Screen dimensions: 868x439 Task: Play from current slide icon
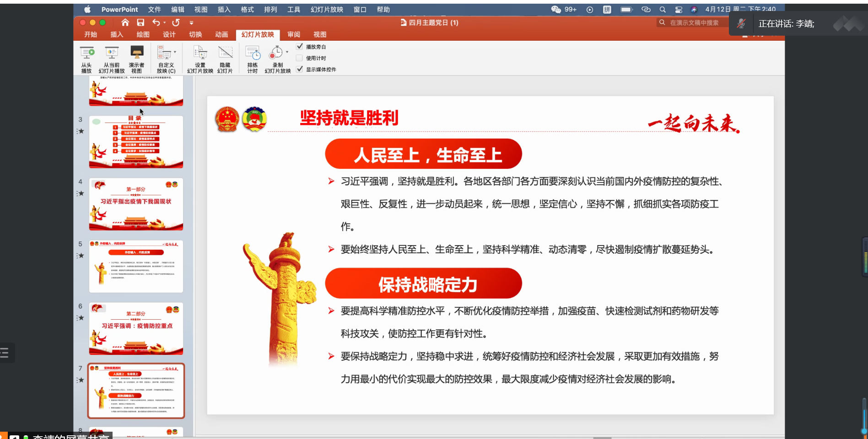tap(111, 54)
